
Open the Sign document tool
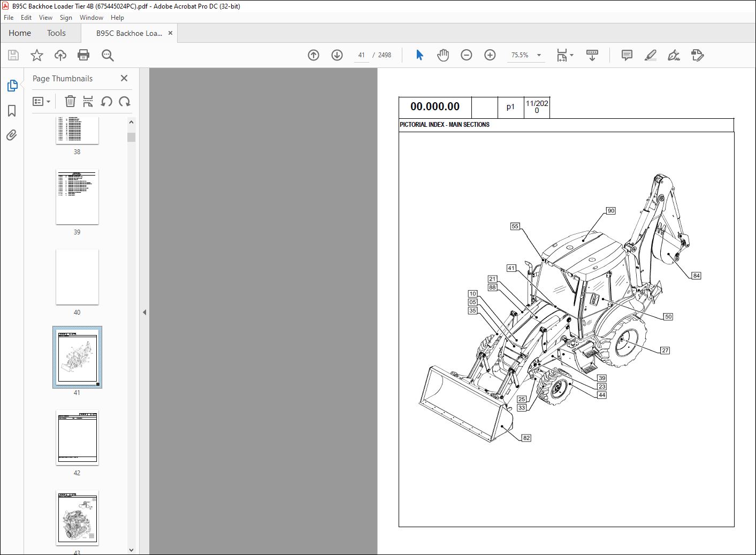pyautogui.click(x=674, y=55)
